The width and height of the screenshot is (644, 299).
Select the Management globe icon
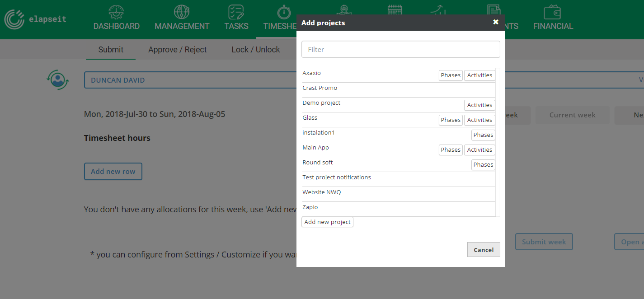pos(182,12)
